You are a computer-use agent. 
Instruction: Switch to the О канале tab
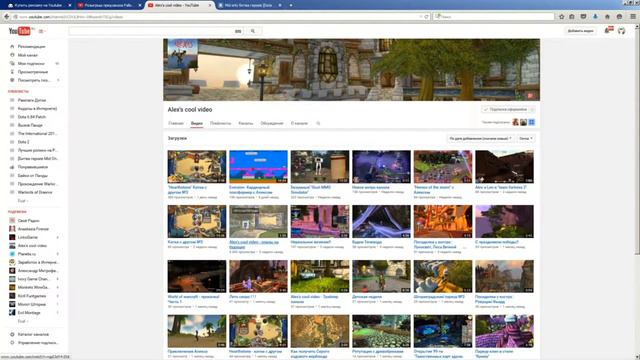(299, 123)
